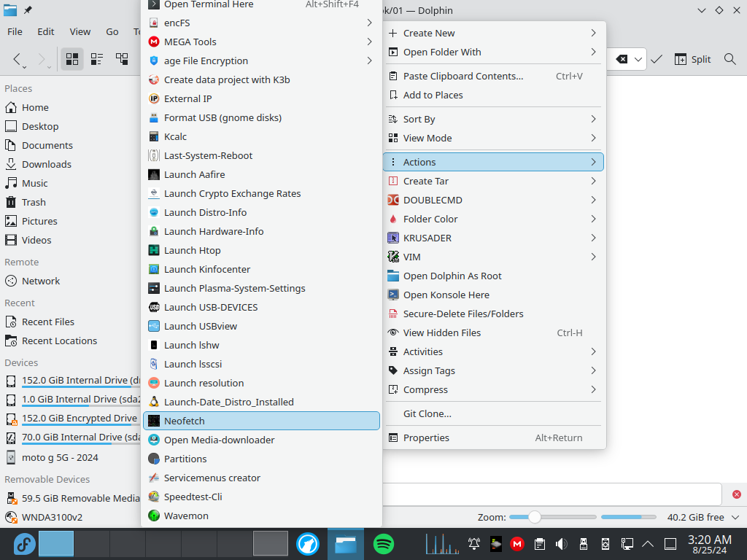The height and width of the screenshot is (560, 747).
Task: Click the Servicemenus creator icon
Action: (x=154, y=478)
